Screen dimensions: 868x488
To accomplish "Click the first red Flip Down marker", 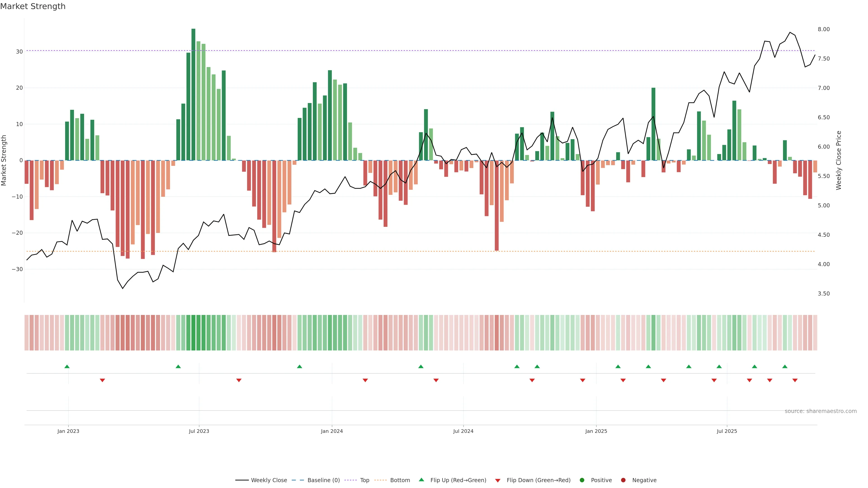I will 102,380.
